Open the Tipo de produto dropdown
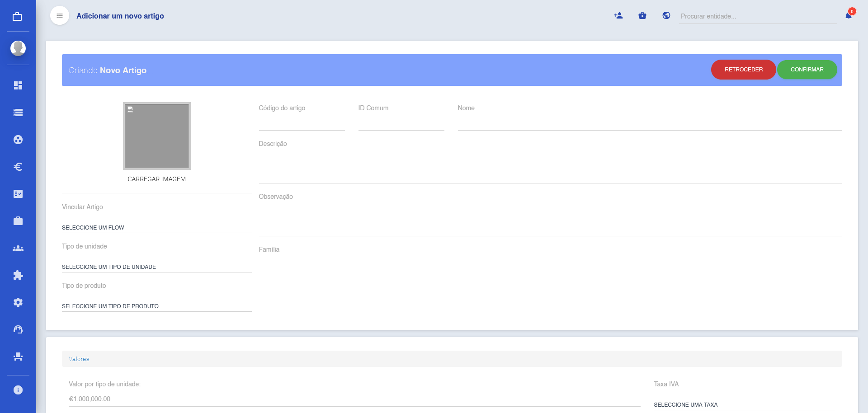The width and height of the screenshot is (868, 413). pyautogui.click(x=156, y=306)
